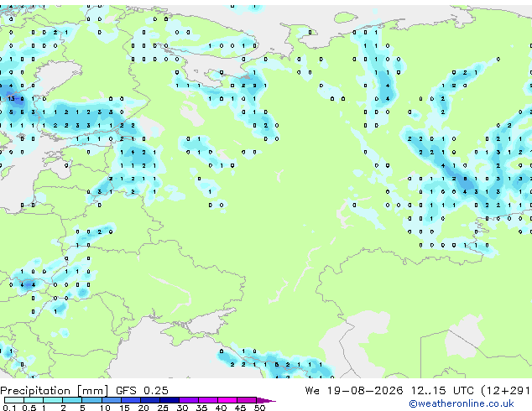The image size is (532, 411).
Task: Select the 2–5 mm legend swatch
Action: point(72,400)
